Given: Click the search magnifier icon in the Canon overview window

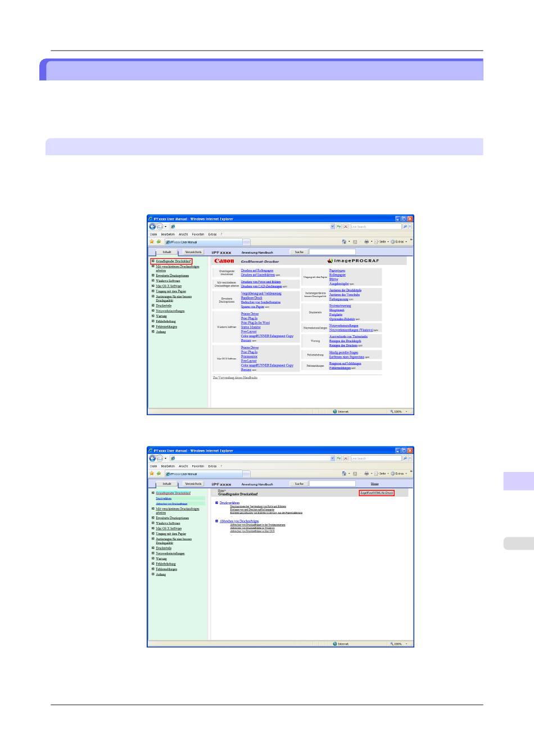Looking at the screenshot, I should tap(405, 227).
